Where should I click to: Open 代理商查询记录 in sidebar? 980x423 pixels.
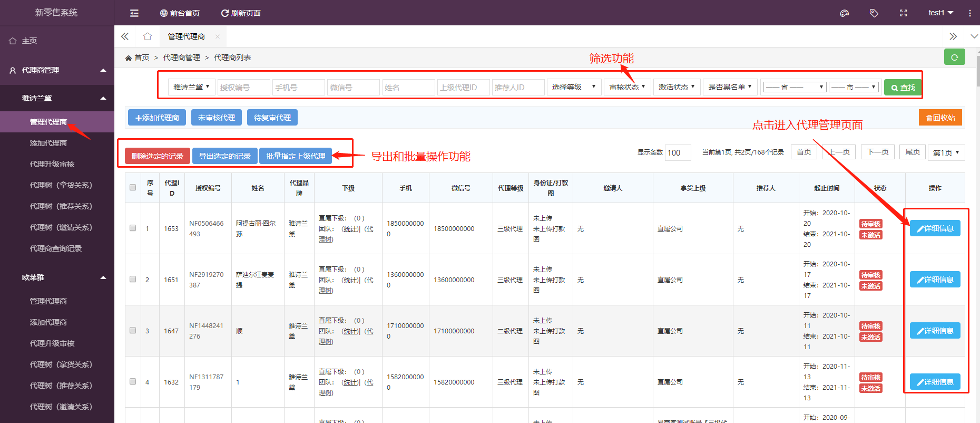click(x=57, y=248)
